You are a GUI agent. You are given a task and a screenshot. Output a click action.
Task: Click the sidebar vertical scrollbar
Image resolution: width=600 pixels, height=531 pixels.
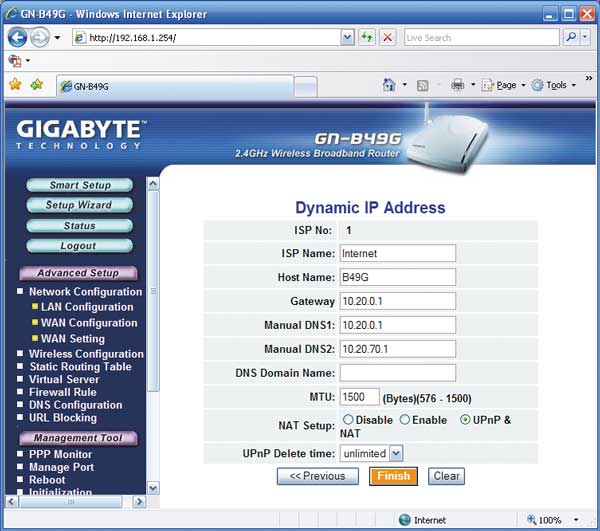(153, 300)
